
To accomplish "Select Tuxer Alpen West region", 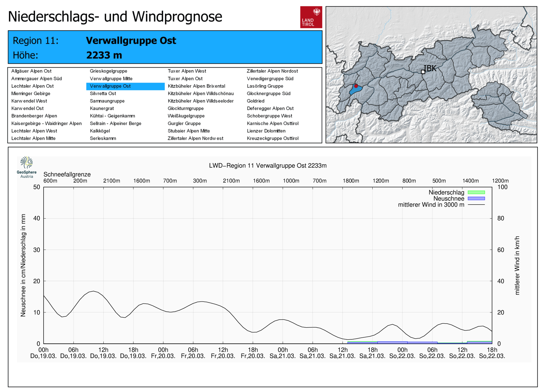I will click(x=187, y=71).
